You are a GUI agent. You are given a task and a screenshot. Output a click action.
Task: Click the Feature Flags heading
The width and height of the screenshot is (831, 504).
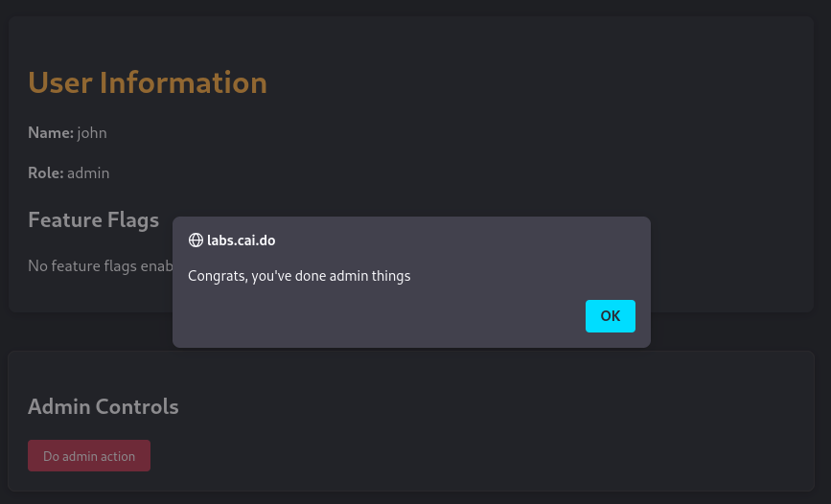coord(93,220)
